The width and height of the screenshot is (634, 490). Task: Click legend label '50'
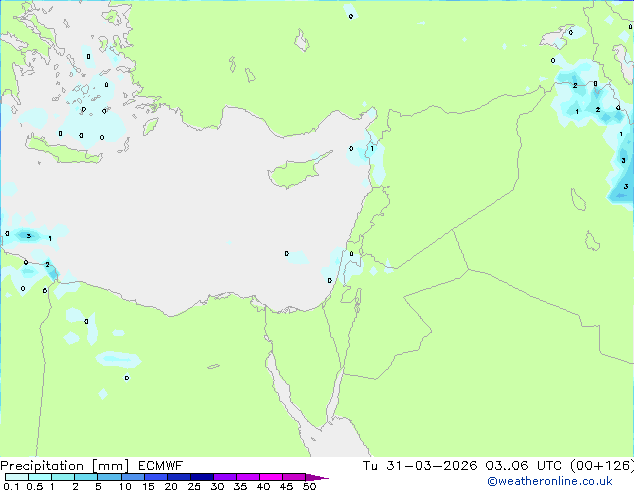[309, 486]
